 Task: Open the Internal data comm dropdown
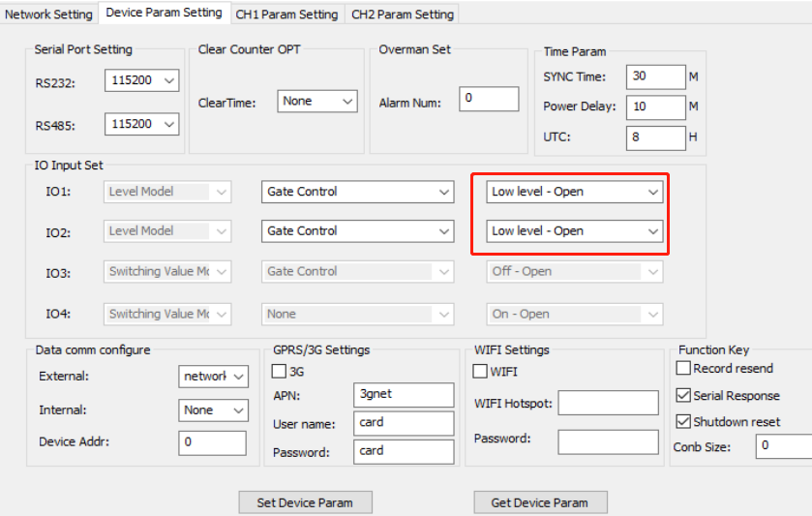[213, 410]
